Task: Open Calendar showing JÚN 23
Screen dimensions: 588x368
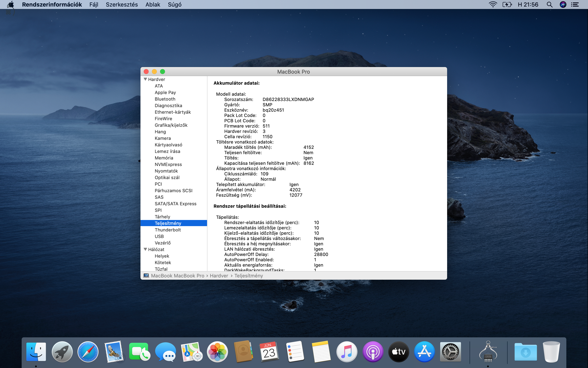Action: [x=269, y=352]
